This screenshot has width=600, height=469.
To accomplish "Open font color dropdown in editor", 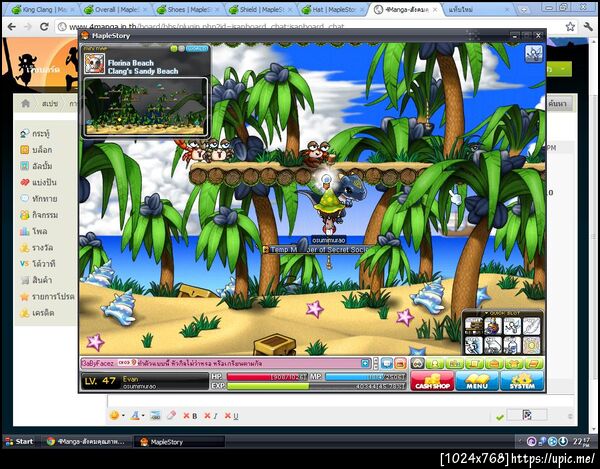I will (x=137, y=415).
